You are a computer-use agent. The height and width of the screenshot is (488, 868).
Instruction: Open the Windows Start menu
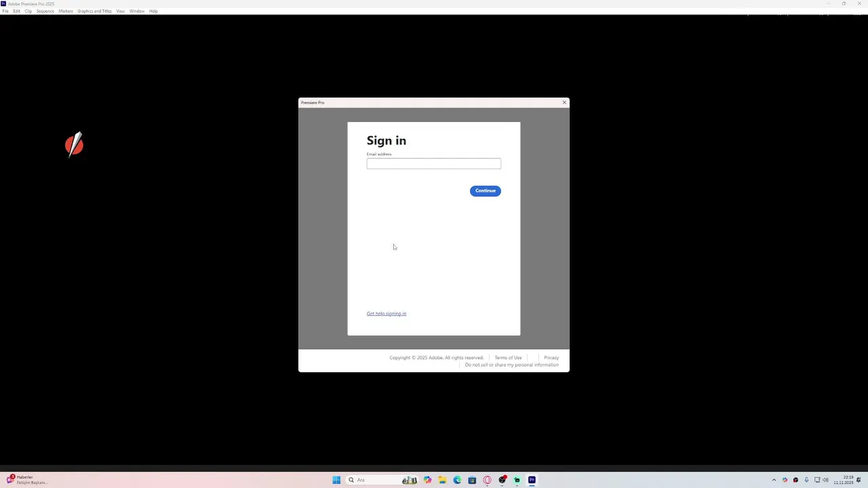pyautogui.click(x=336, y=480)
